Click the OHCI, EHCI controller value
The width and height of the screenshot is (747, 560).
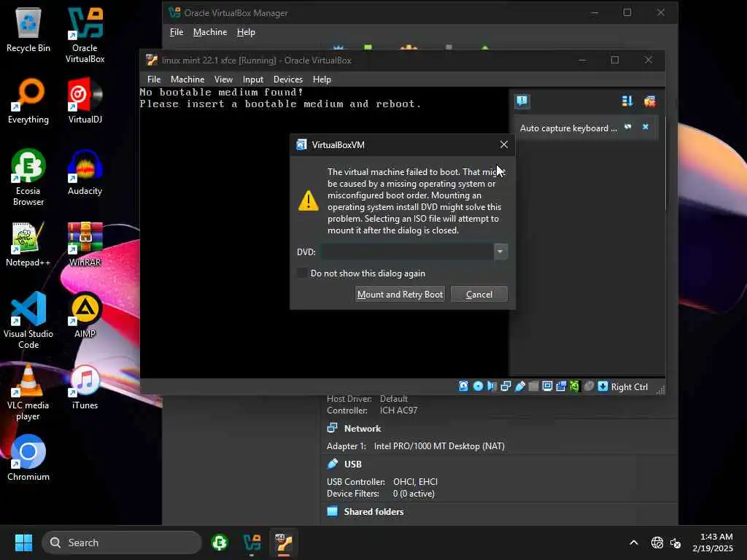point(415,482)
